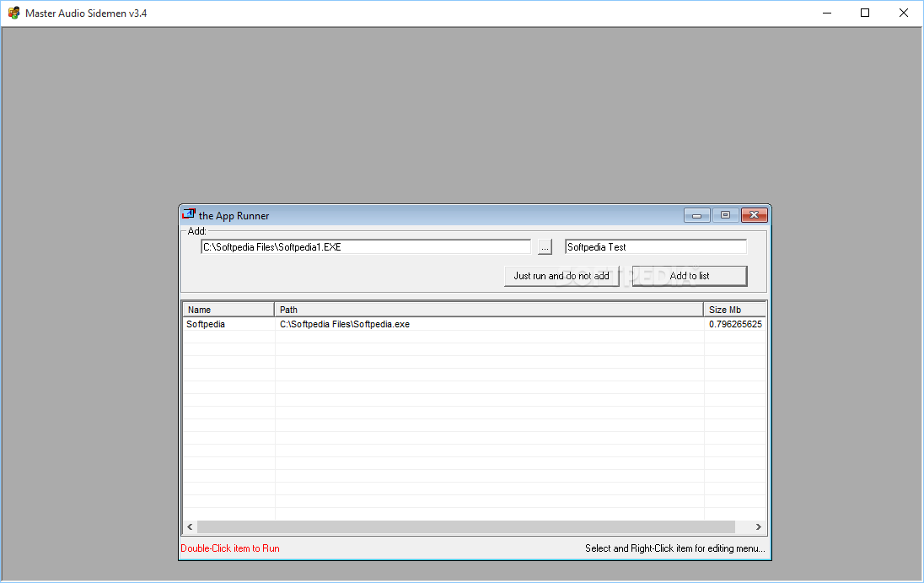Click 'Just run and do not add'
The width and height of the screenshot is (924, 583).
pyautogui.click(x=561, y=276)
